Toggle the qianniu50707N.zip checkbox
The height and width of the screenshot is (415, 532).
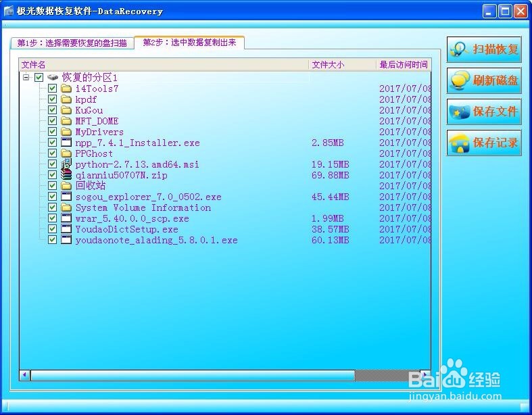pyautogui.click(x=52, y=175)
